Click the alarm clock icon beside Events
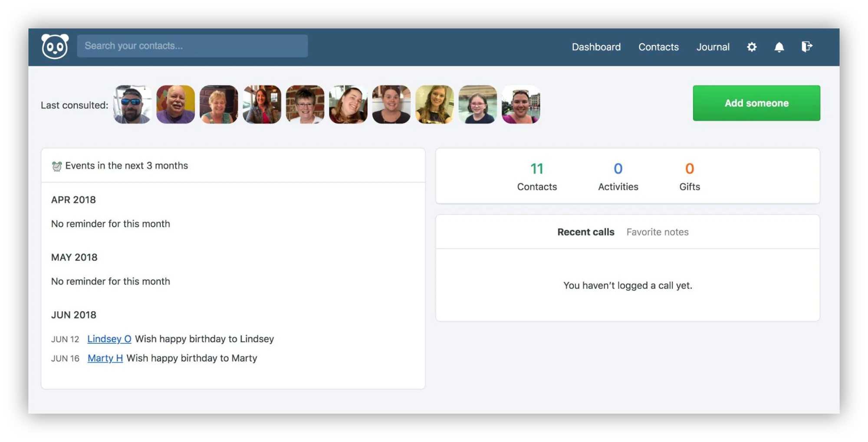 (56, 166)
